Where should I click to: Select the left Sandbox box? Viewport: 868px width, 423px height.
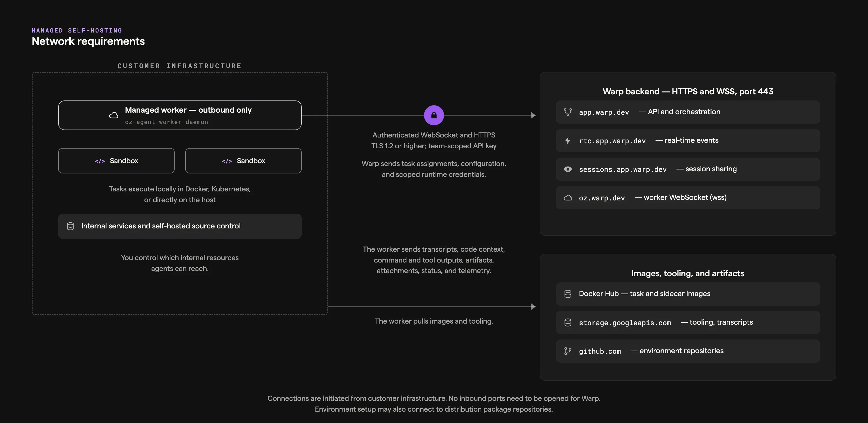(x=116, y=161)
